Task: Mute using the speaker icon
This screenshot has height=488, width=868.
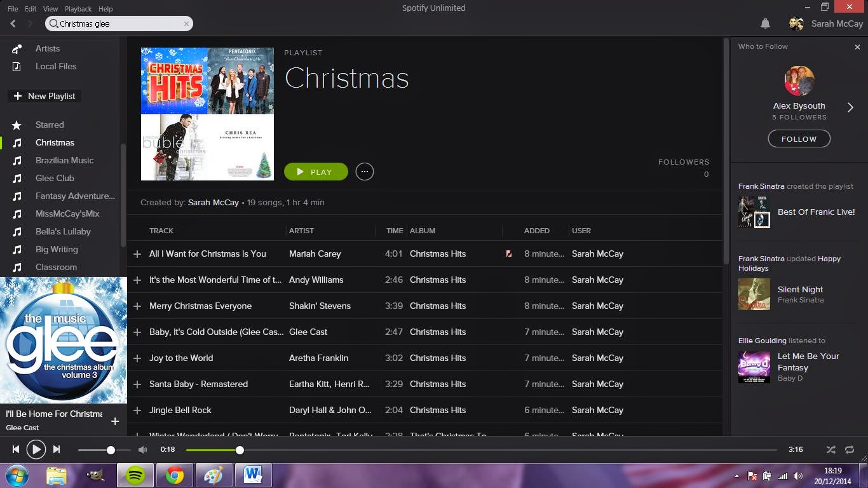Action: [143, 449]
